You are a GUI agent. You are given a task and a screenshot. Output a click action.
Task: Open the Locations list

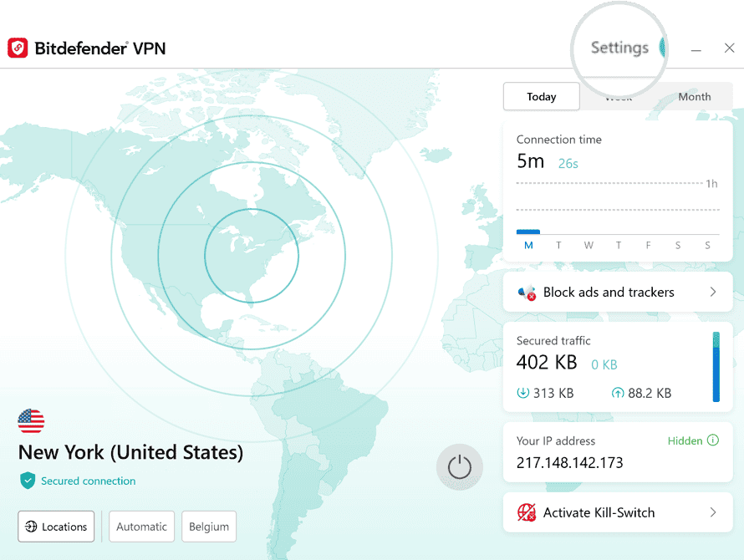click(56, 527)
